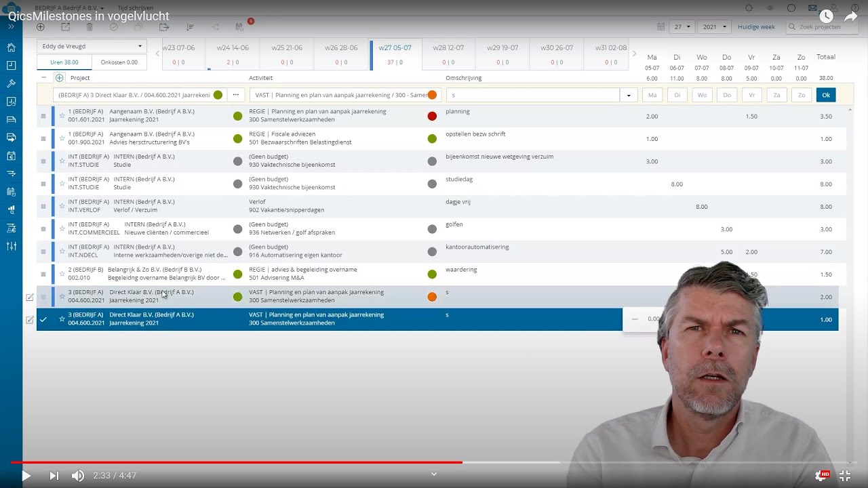Screen dimensions: 868x488
Task: Expand the left sidebar with double chevron
Action: (x=12, y=27)
